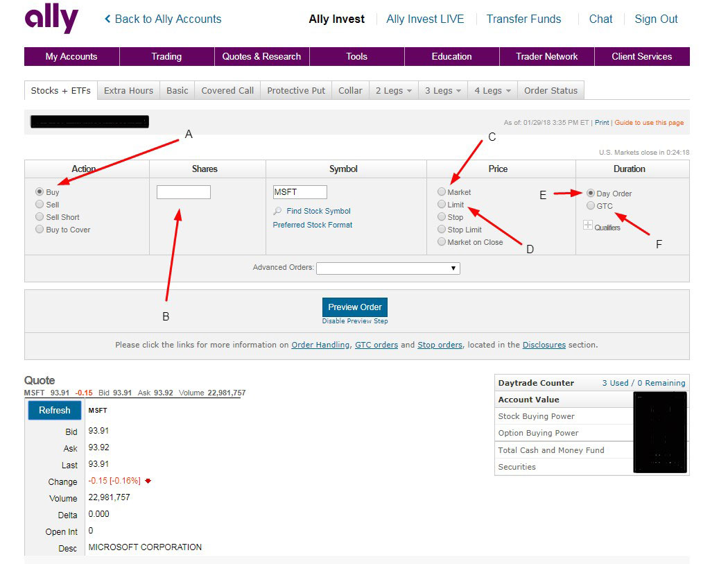The width and height of the screenshot is (728, 564).
Task: Switch to the Covered Call tab
Action: point(227,90)
